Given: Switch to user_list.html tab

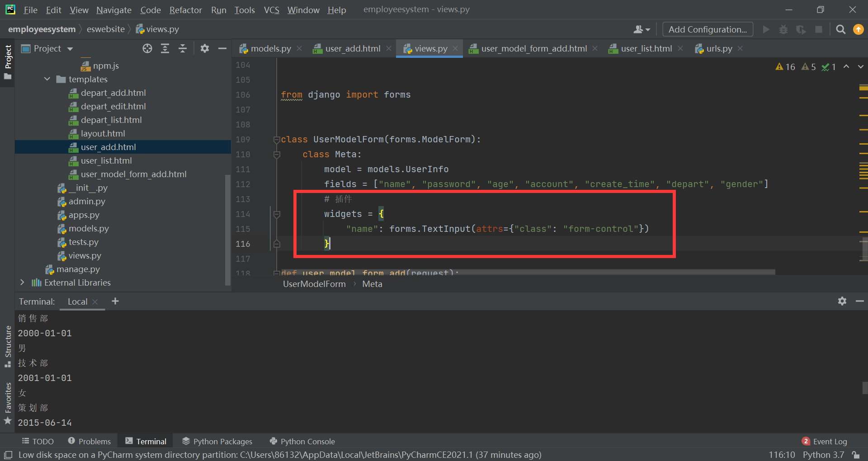Looking at the screenshot, I should click(646, 48).
